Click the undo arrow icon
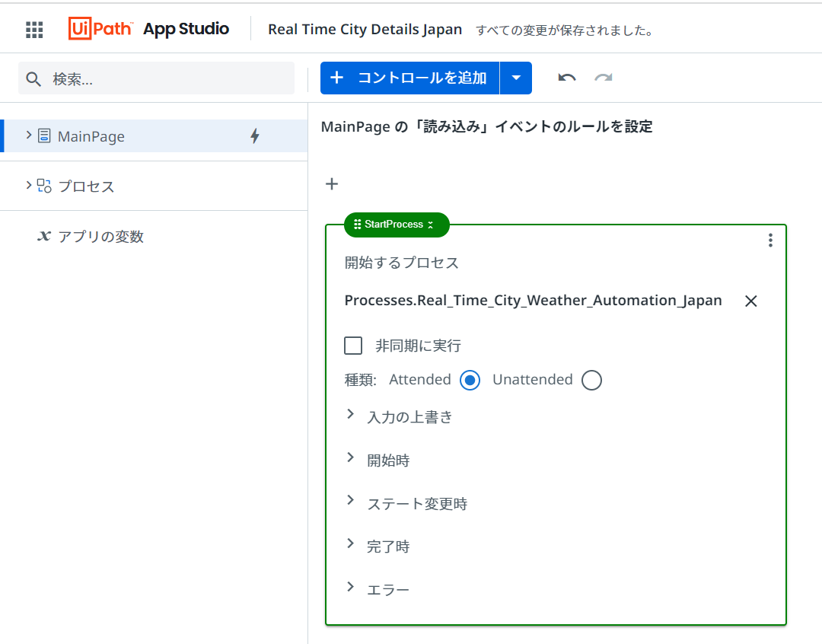 tap(567, 78)
